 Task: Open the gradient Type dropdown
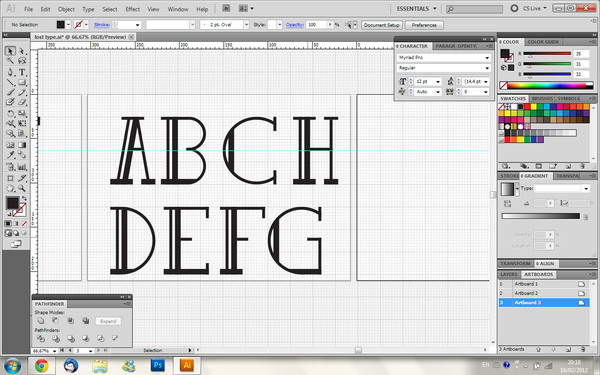586,189
